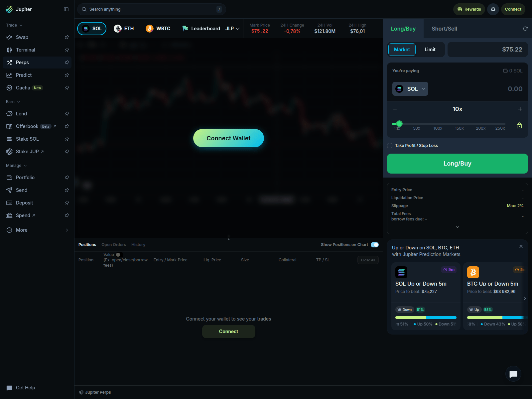Click the Jupiter logo
The height and width of the screenshot is (399, 532).
[9, 9]
